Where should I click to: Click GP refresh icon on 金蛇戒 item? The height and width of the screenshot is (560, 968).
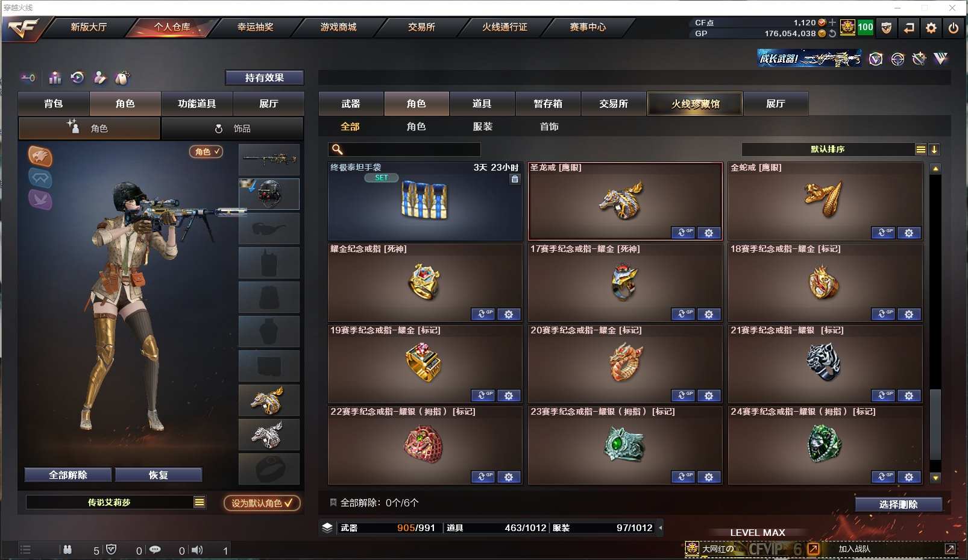pyautogui.click(x=883, y=233)
